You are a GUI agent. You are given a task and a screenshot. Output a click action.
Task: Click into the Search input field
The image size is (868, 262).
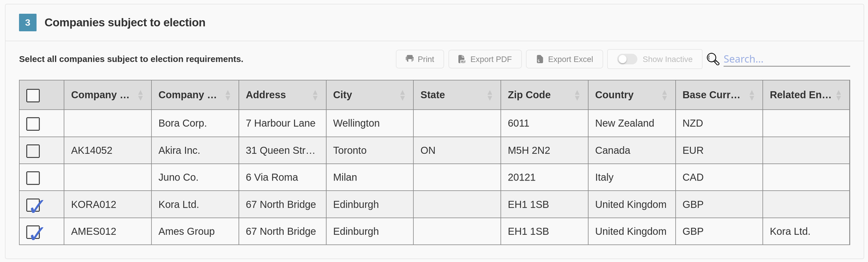click(x=786, y=59)
